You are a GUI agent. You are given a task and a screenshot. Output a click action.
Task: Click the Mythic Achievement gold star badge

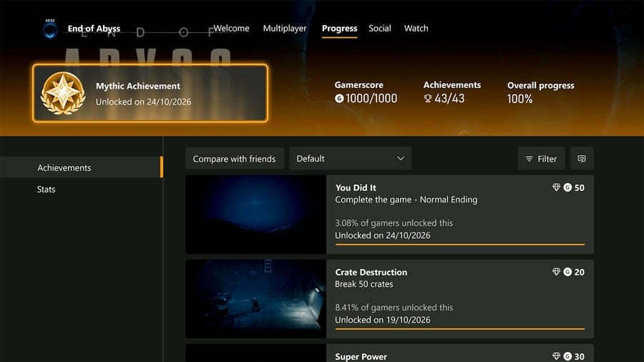[x=63, y=94]
